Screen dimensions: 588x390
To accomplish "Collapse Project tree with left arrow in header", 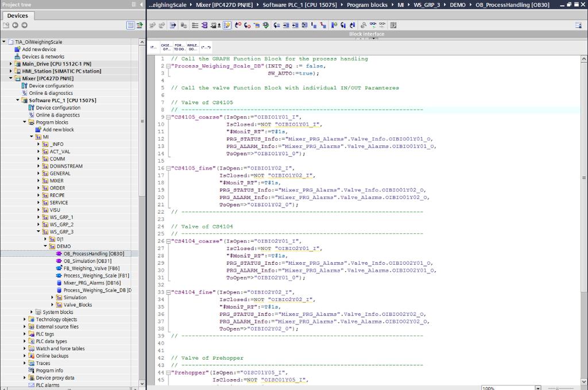I will click(x=141, y=5).
